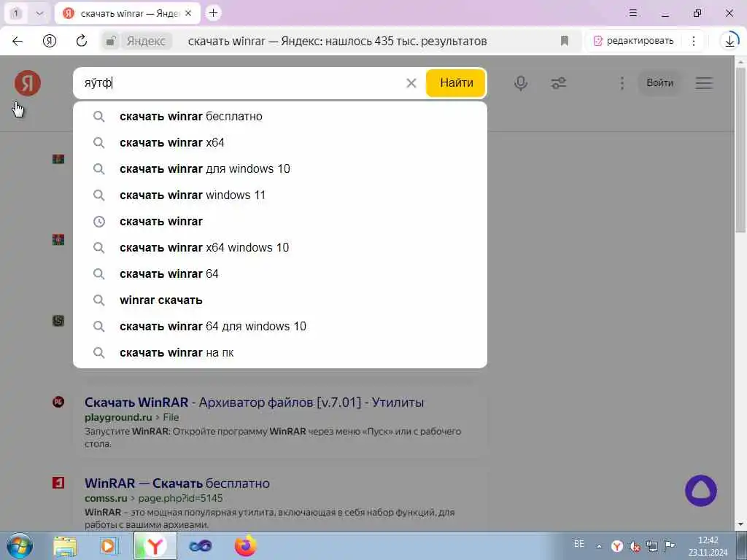Viewport: 747px width, 560px height.
Task: Open the browser hamburger menu in title bar
Action: tap(633, 13)
